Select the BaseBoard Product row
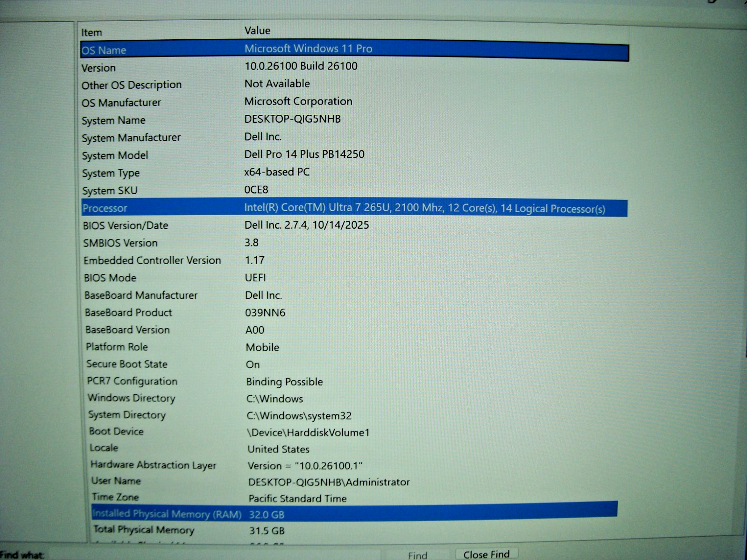This screenshot has height=560, width=747. point(128,313)
